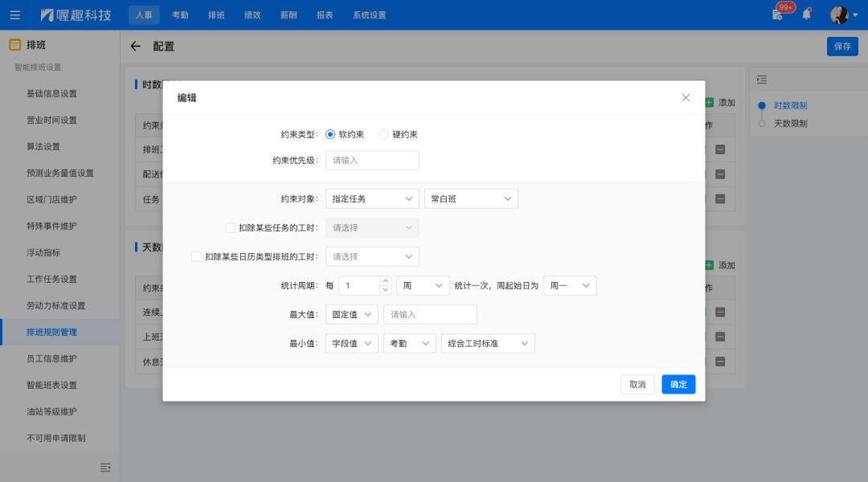Expand the 常白班 dropdown
The width and height of the screenshot is (868, 482).
pos(471,198)
